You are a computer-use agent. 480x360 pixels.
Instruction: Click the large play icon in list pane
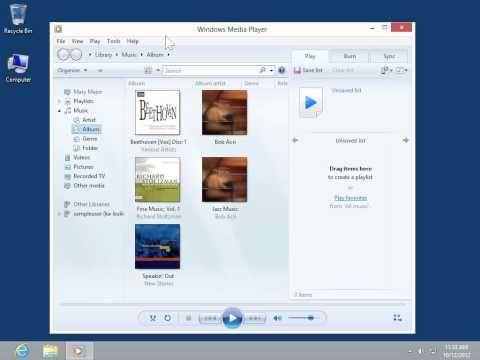pos(311,103)
